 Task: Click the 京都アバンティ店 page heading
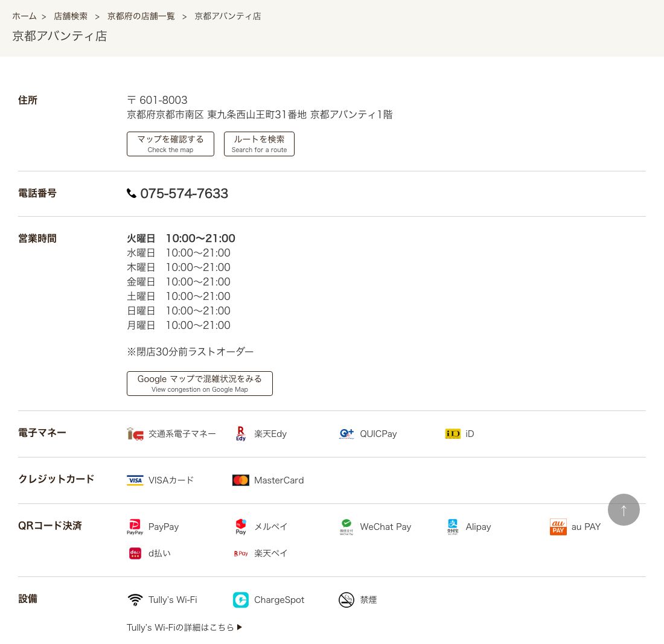tap(59, 36)
